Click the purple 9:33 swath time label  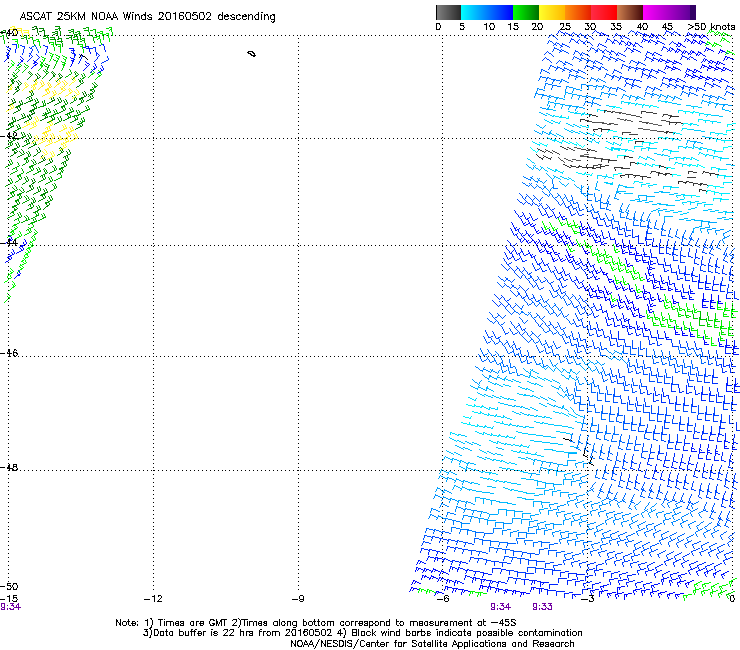542,607
